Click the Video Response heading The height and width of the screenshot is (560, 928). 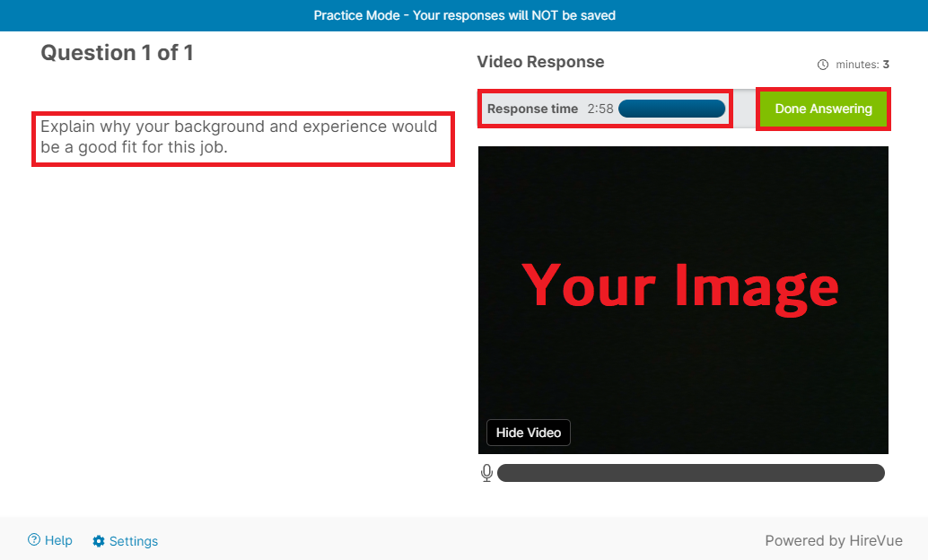tap(540, 62)
